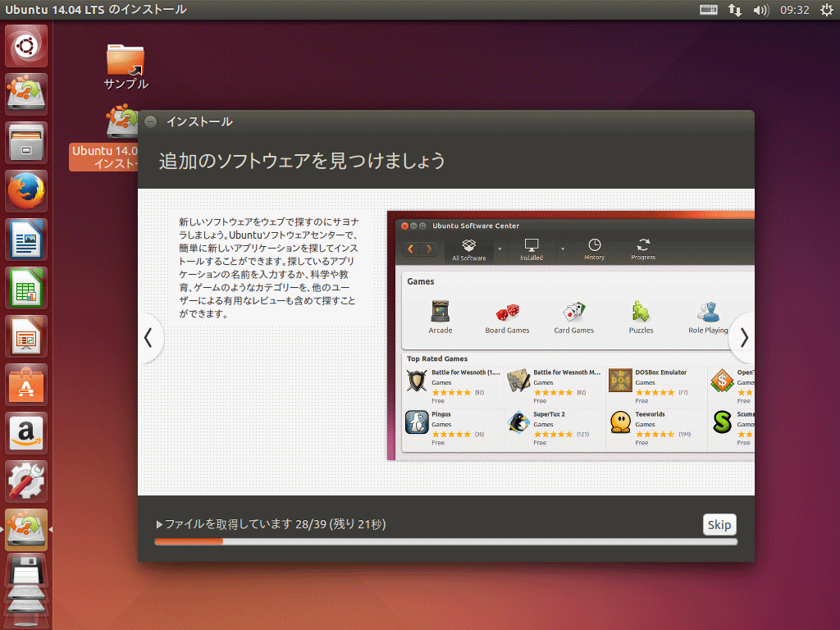
Task: Open the サンプル desktop folder
Action: (x=126, y=66)
